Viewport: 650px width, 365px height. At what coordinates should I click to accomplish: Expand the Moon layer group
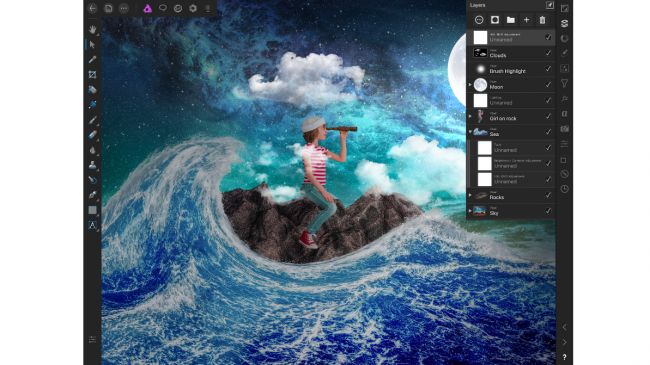(470, 85)
